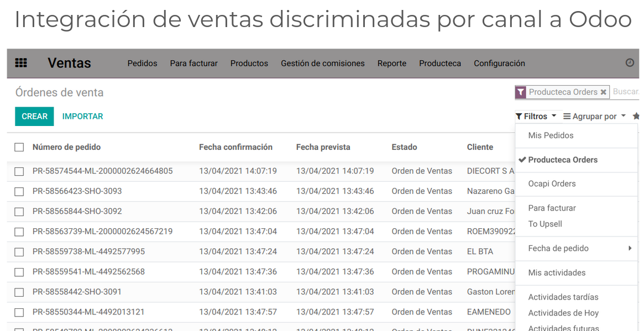Open the apps grid menu icon
644x331 pixels.
coord(21,63)
